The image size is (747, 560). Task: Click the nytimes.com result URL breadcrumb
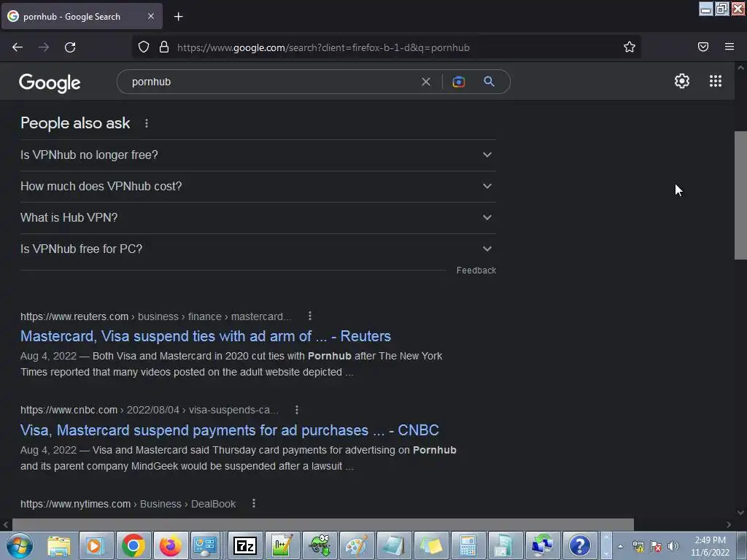[x=128, y=504]
